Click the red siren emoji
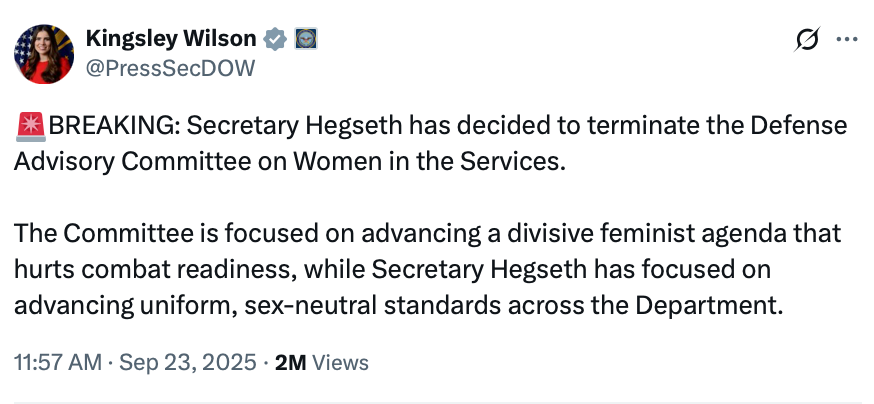Viewport: 874px width, 404px height. click(30, 127)
